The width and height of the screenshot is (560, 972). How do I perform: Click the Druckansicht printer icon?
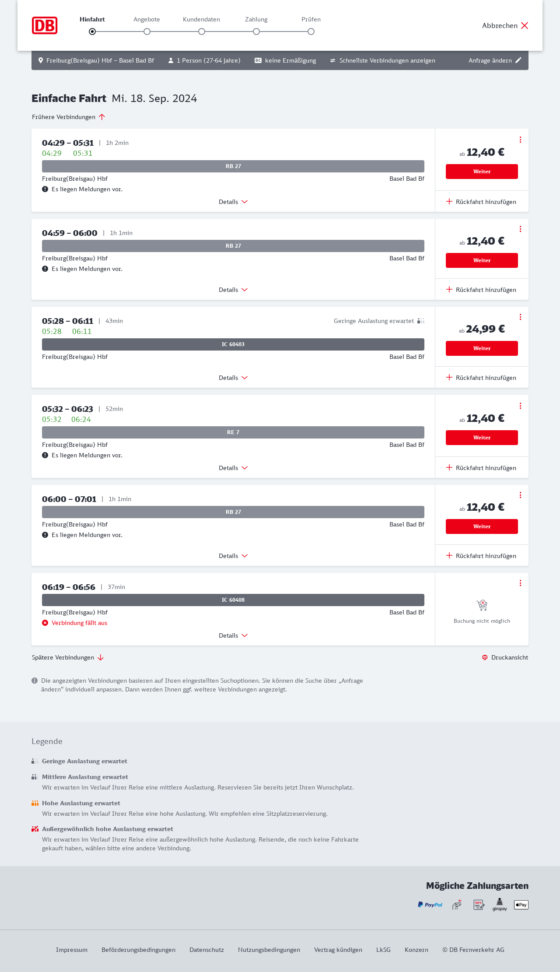(485, 657)
